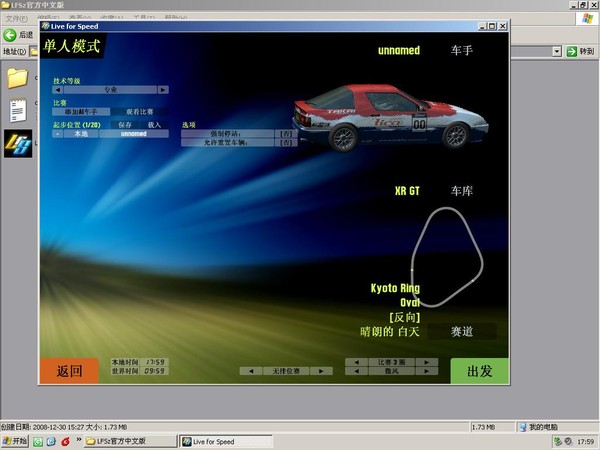Click the back arrow in Explorer window
The width and height of the screenshot is (600, 450).
[10, 35]
